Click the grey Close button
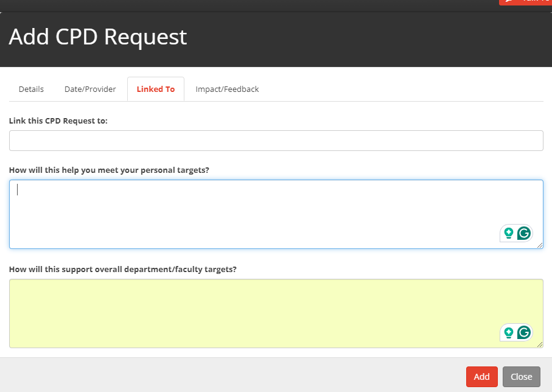This screenshot has width=552, height=392. click(521, 377)
